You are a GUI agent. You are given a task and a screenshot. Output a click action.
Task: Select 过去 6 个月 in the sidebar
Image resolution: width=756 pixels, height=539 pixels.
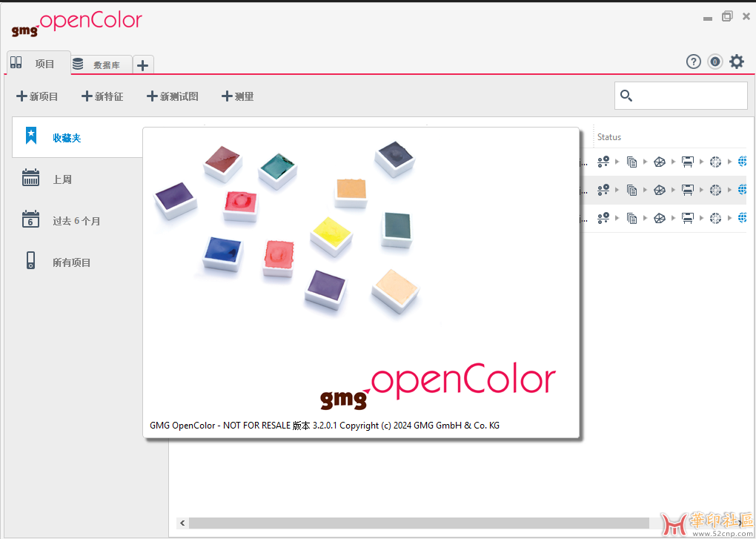click(x=76, y=221)
